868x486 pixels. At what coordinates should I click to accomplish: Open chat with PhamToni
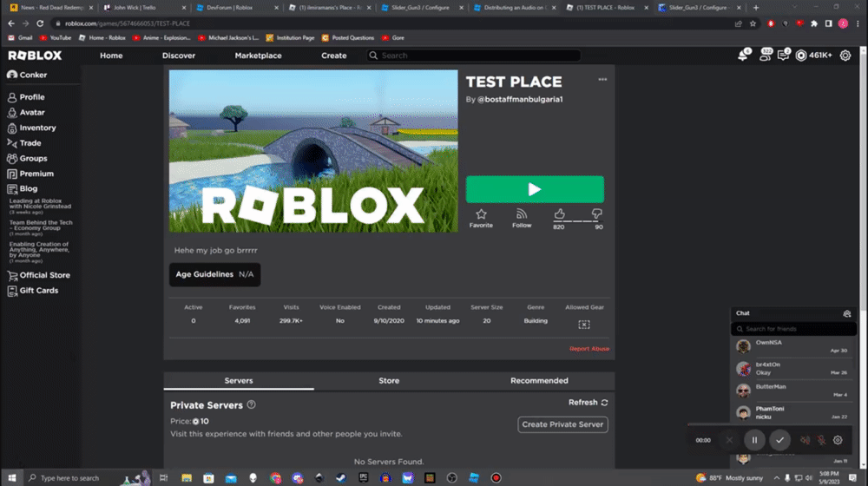click(x=794, y=413)
